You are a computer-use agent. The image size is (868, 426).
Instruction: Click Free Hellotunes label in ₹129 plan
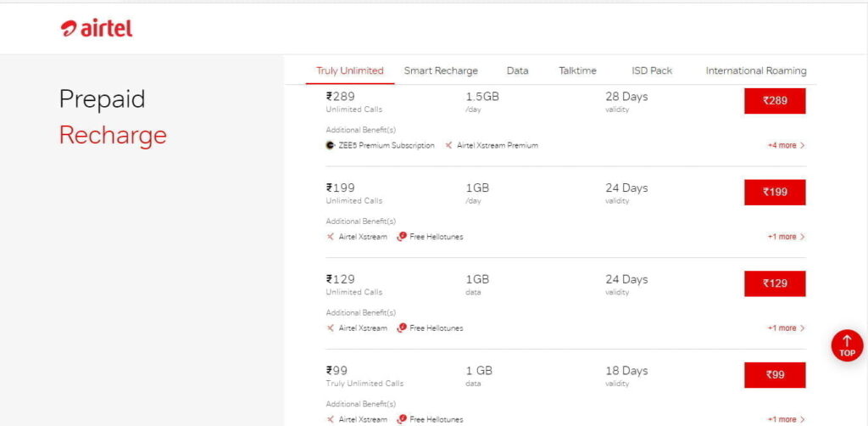pyautogui.click(x=437, y=328)
